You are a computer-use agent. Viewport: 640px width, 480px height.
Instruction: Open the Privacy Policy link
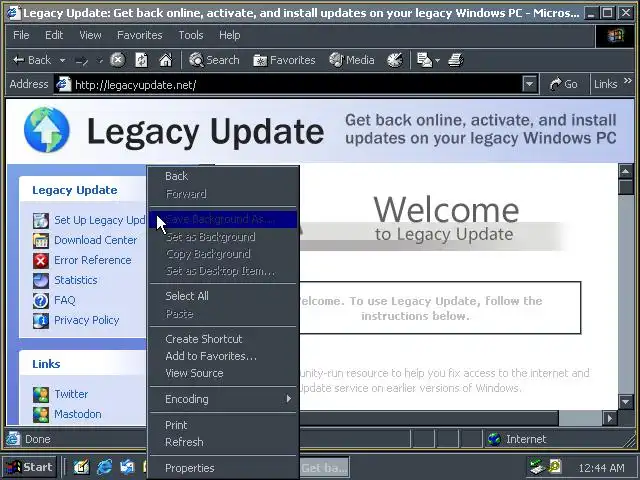pyautogui.click(x=87, y=320)
